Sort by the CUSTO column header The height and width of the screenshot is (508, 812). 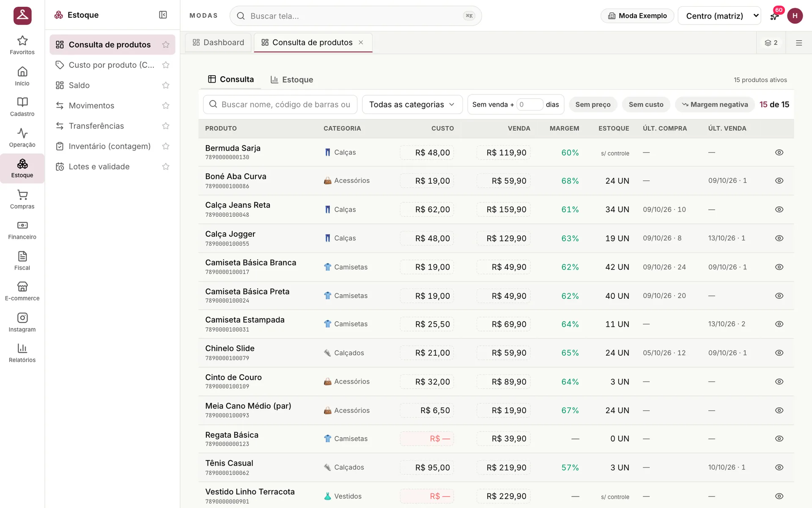tap(442, 128)
